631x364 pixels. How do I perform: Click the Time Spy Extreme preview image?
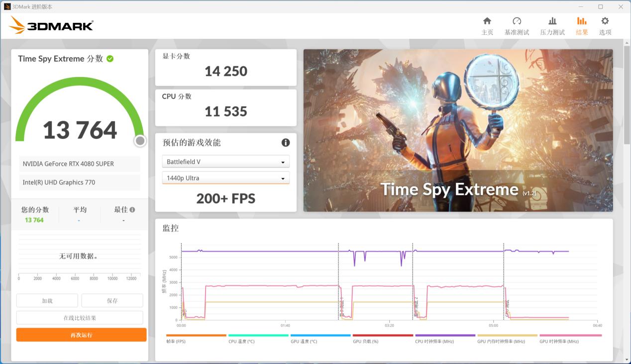pos(458,130)
